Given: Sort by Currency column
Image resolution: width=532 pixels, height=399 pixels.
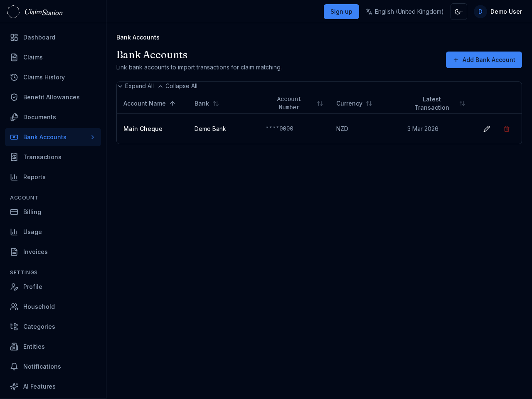Looking at the screenshot, I should (354, 103).
